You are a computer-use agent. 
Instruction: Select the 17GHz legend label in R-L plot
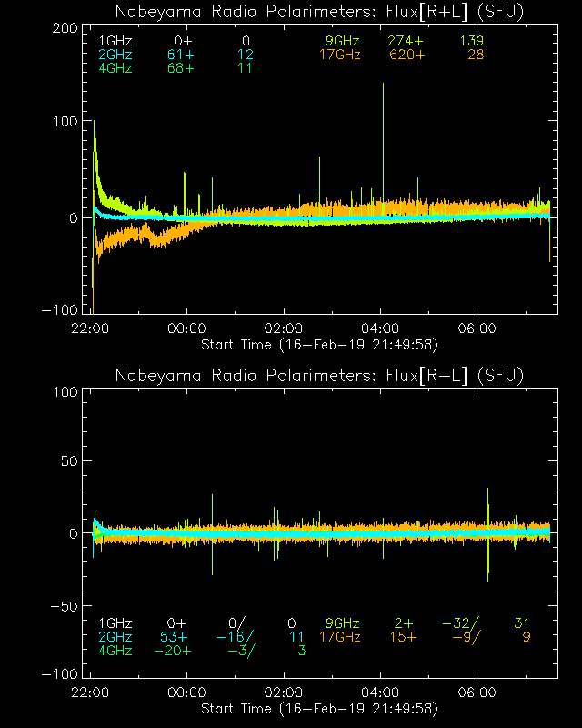[340, 637]
